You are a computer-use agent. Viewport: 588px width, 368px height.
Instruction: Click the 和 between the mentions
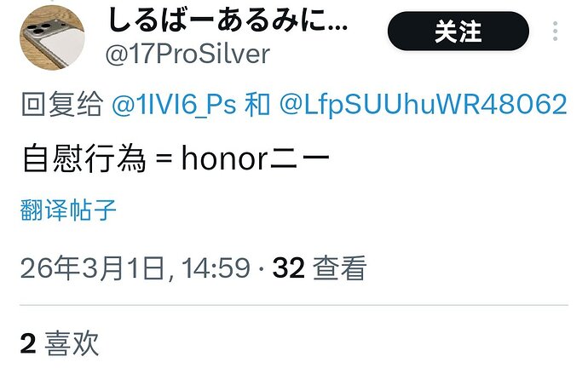click(x=257, y=104)
